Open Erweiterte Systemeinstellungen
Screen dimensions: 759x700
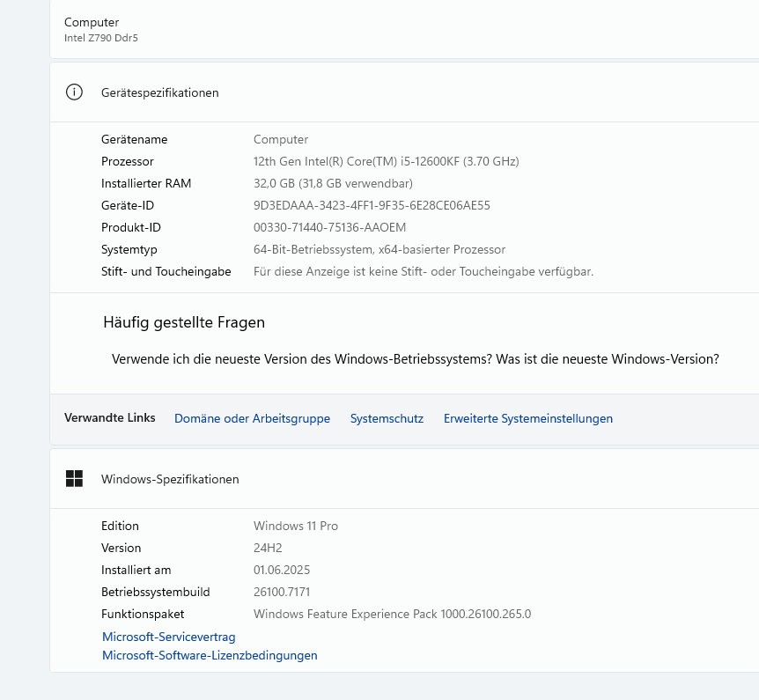pyautogui.click(x=527, y=418)
